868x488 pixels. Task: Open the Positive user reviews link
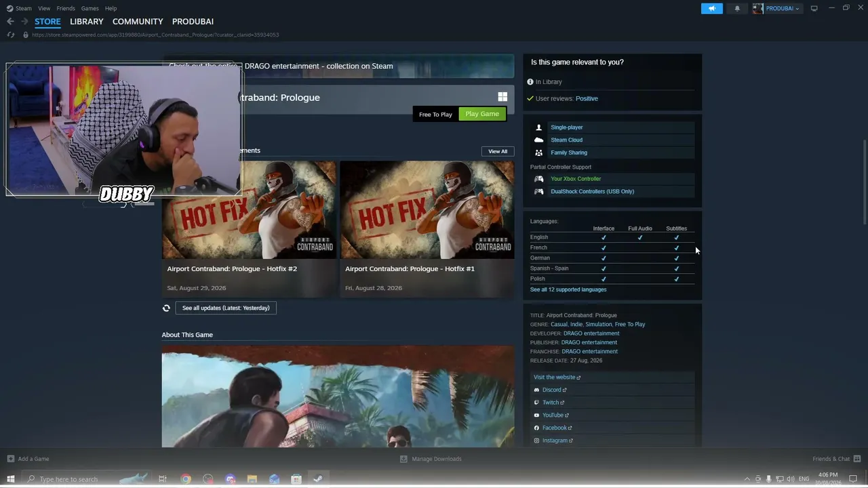(x=587, y=99)
